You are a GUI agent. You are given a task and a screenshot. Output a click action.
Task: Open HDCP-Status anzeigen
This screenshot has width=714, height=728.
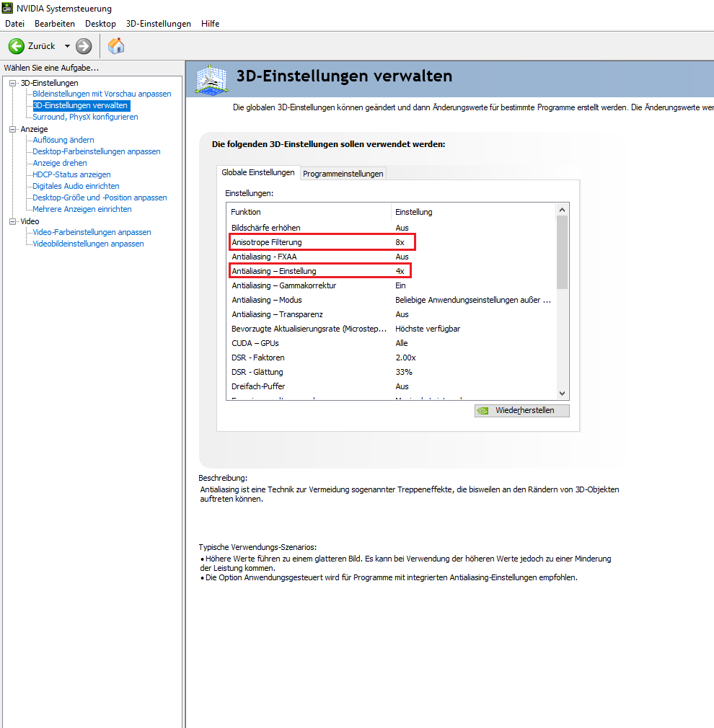click(71, 174)
